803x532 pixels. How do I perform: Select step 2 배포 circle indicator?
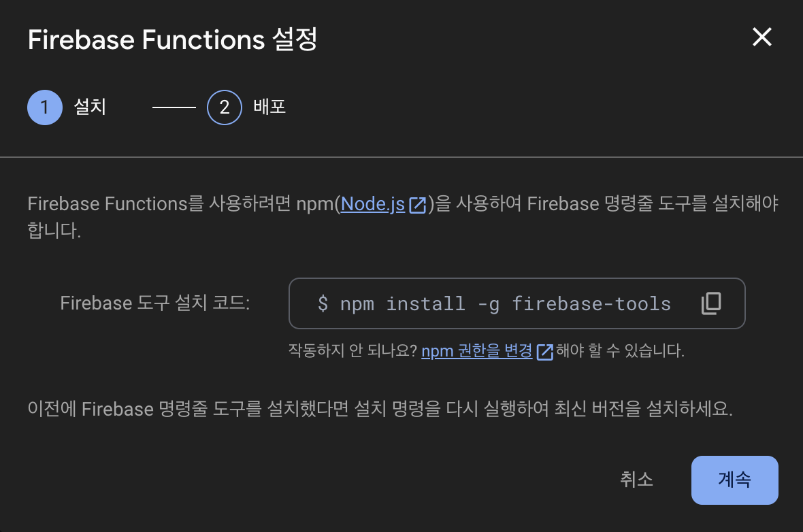225,107
